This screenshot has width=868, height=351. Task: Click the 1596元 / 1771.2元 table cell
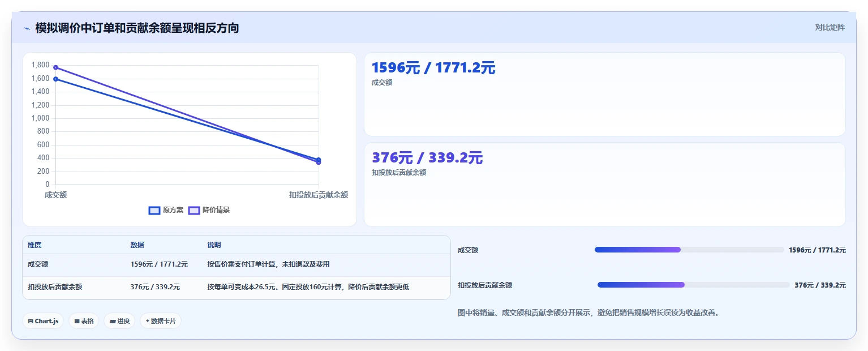(159, 264)
